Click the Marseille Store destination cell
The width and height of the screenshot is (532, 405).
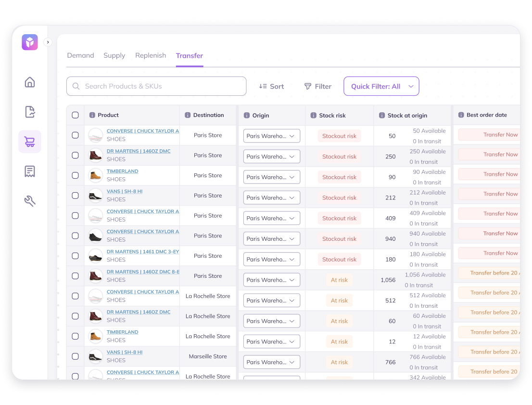(x=208, y=356)
